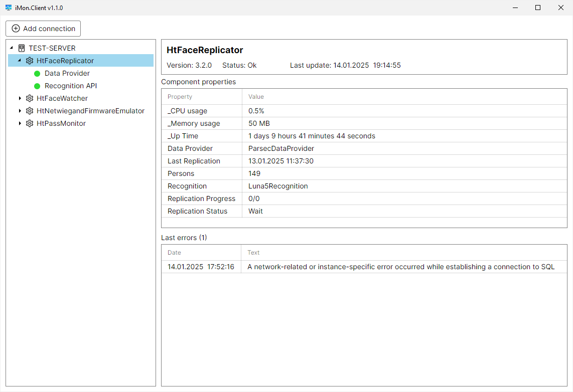
Task: Click the green status dot for Recognition API
Action: (37, 86)
